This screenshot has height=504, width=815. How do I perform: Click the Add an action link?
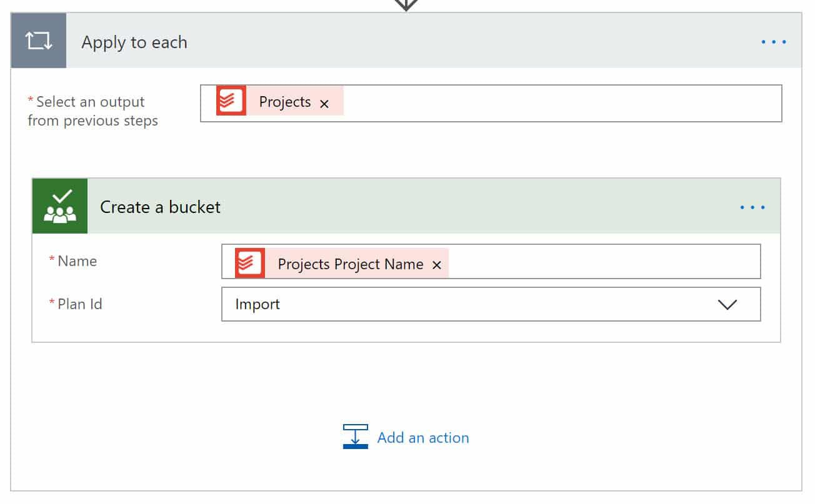tap(423, 438)
